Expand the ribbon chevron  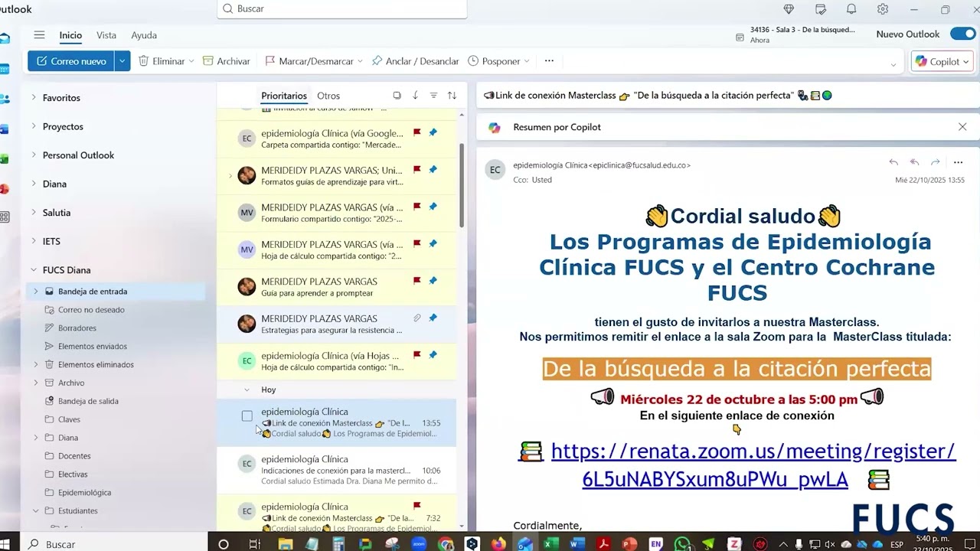(x=893, y=64)
